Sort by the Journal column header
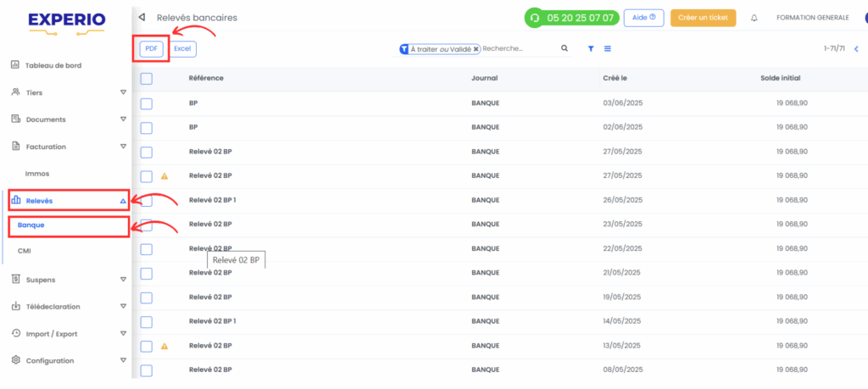This screenshot has width=868, height=389. coord(484,78)
